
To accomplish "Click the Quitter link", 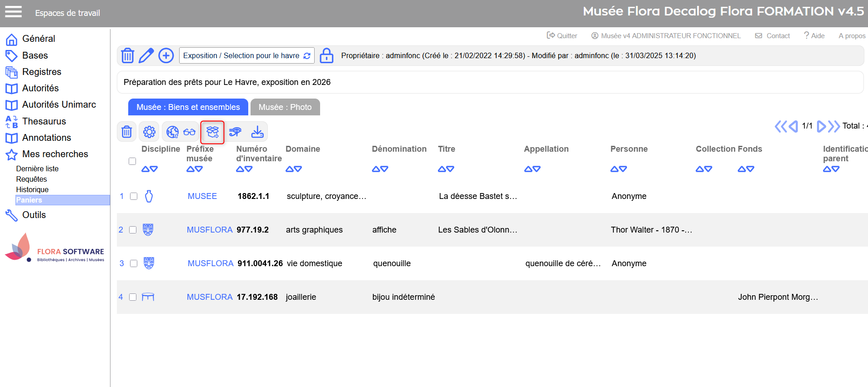I will (562, 36).
